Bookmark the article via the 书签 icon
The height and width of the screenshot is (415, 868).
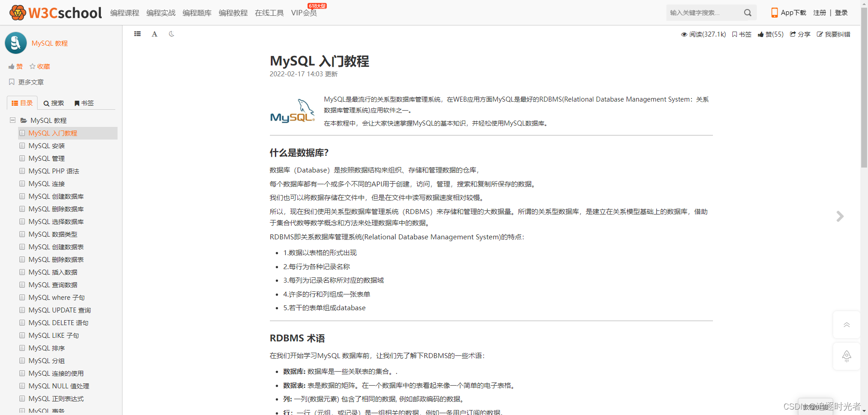click(x=741, y=34)
